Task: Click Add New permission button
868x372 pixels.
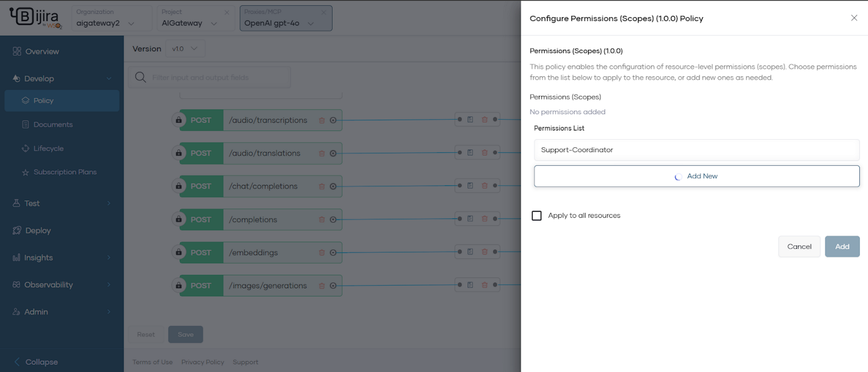Action: [x=697, y=176]
